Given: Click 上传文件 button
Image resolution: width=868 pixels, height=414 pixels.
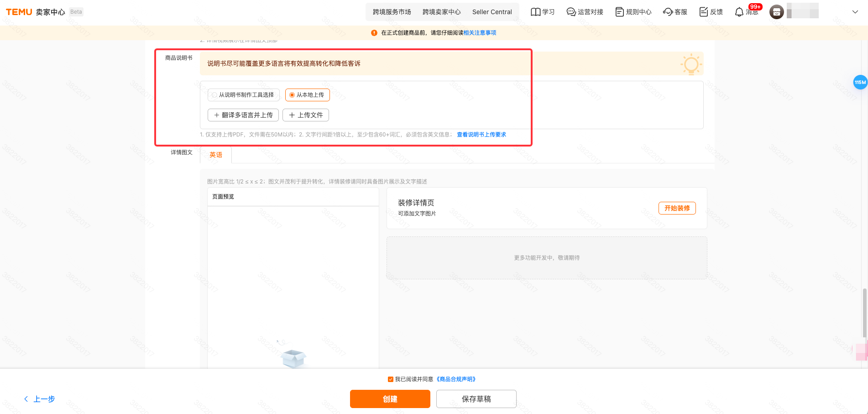Looking at the screenshot, I should pyautogui.click(x=306, y=115).
